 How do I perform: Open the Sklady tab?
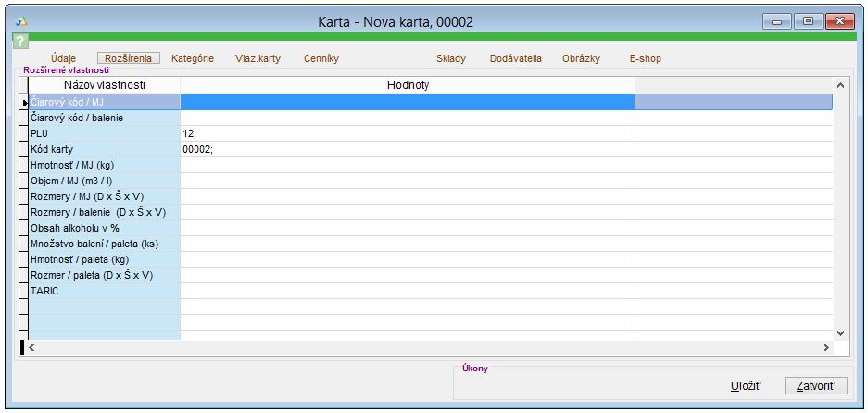point(451,58)
